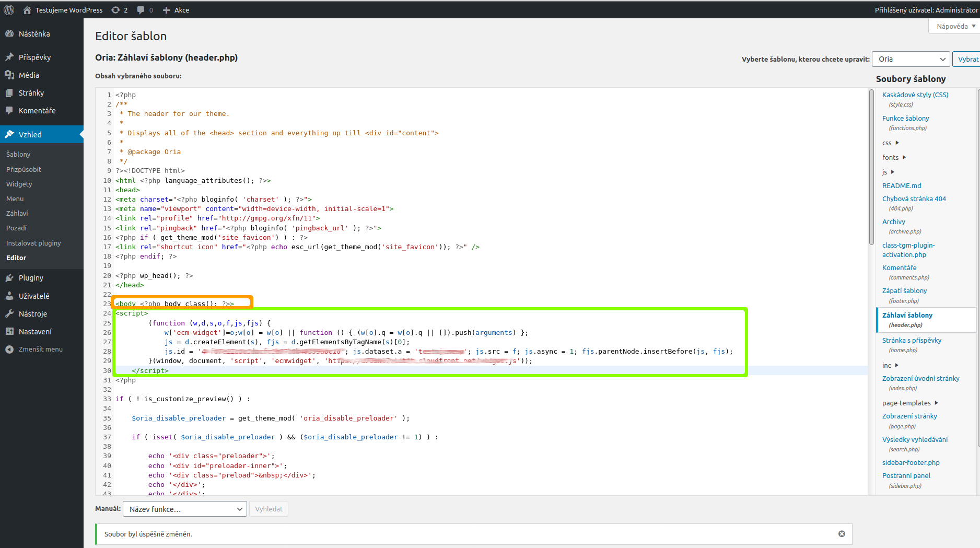This screenshot has width=980, height=548.
Task: Expand the js folder
Action: tap(888, 172)
